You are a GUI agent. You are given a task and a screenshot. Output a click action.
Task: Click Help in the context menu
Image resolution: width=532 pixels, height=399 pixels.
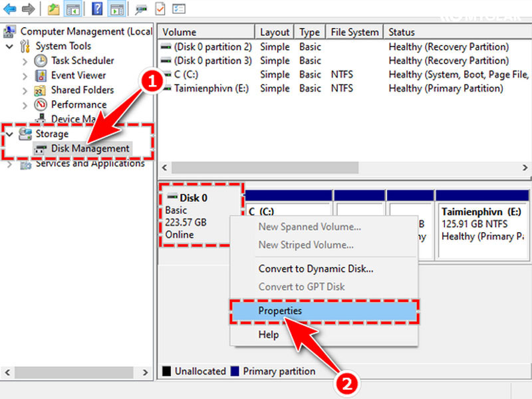click(x=268, y=334)
